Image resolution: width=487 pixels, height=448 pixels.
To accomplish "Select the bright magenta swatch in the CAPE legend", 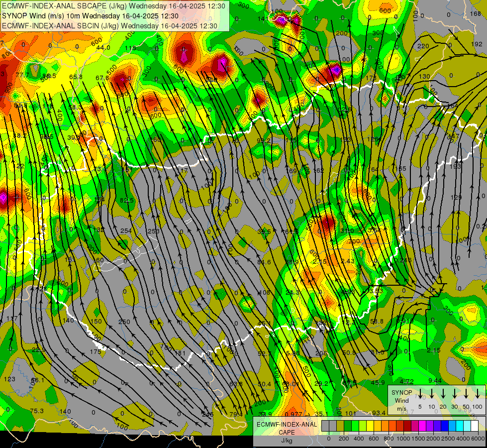I will click(x=423, y=426).
